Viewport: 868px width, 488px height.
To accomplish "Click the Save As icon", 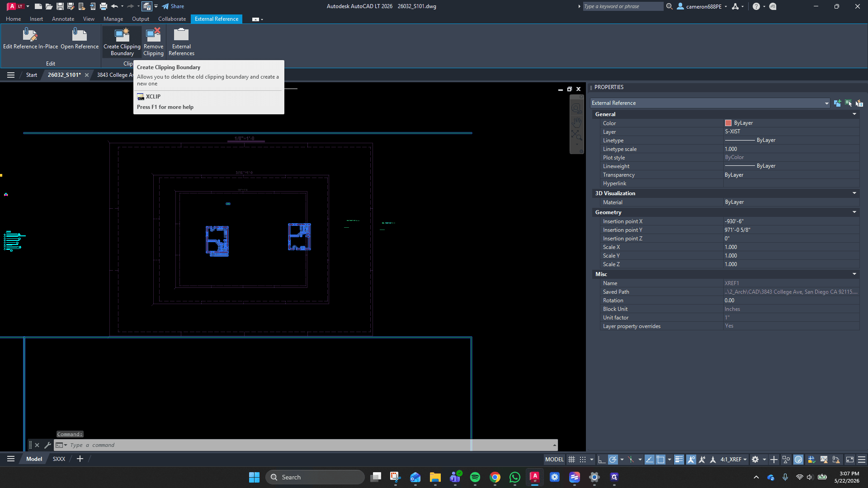I will tap(71, 6).
